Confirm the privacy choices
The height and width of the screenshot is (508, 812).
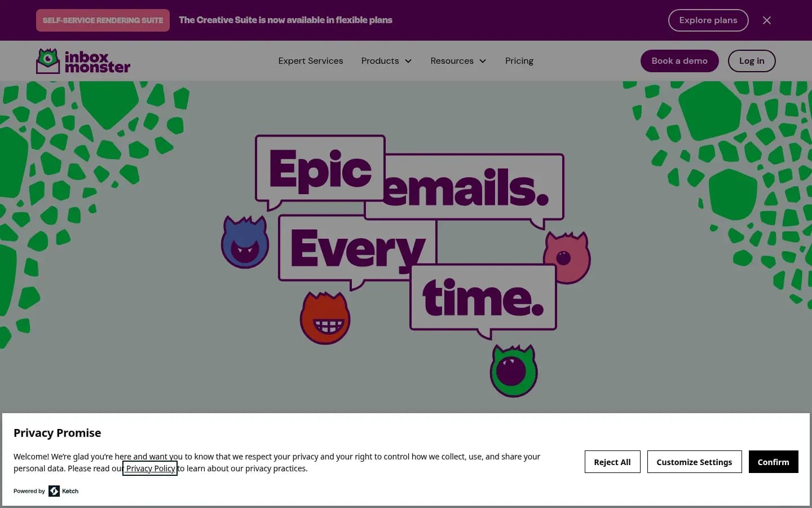click(774, 462)
